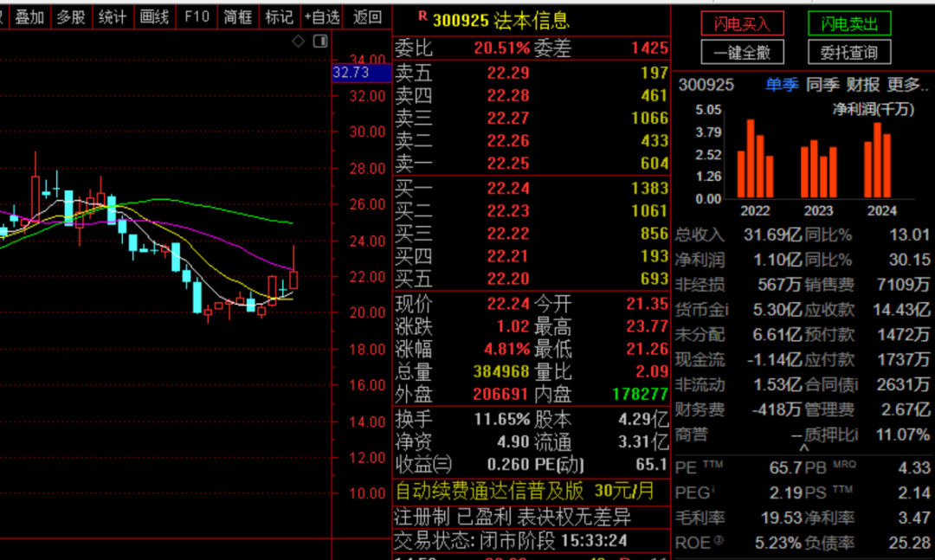Open 委托查询 order query

pyautogui.click(x=850, y=53)
